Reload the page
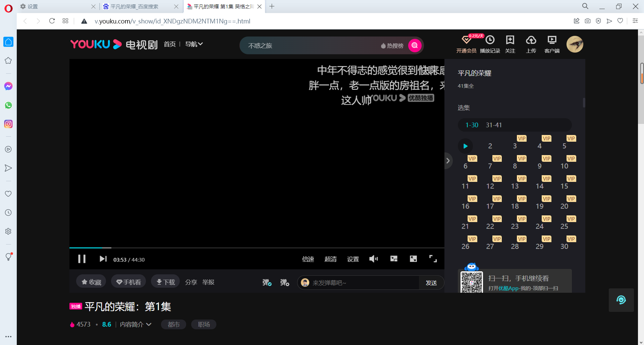This screenshot has height=345, width=644. (x=52, y=21)
